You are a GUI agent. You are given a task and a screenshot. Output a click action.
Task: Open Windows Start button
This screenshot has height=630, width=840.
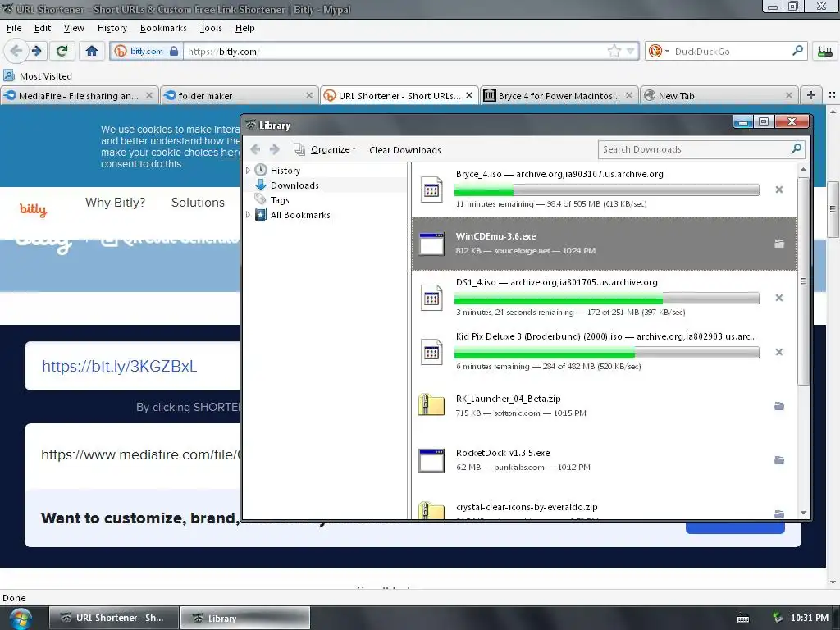[21, 619]
